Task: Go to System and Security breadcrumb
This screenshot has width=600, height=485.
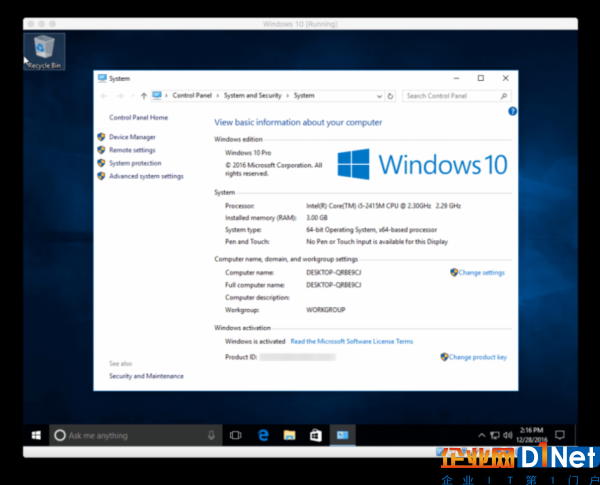Action: [253, 96]
